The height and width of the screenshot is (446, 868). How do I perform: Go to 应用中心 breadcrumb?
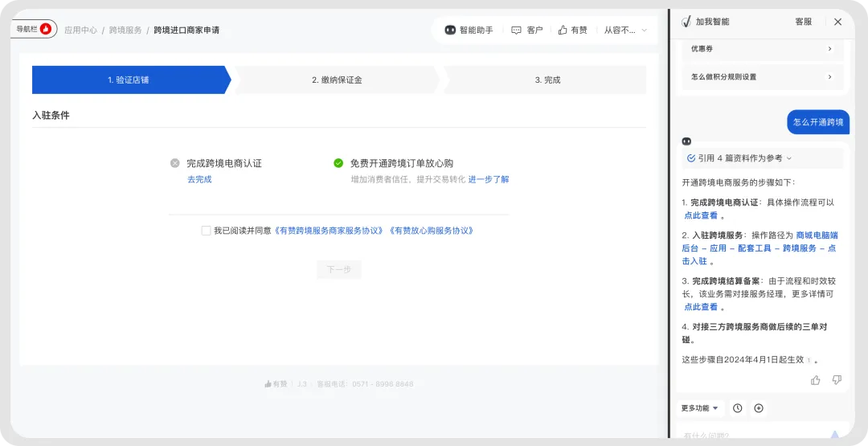click(80, 30)
